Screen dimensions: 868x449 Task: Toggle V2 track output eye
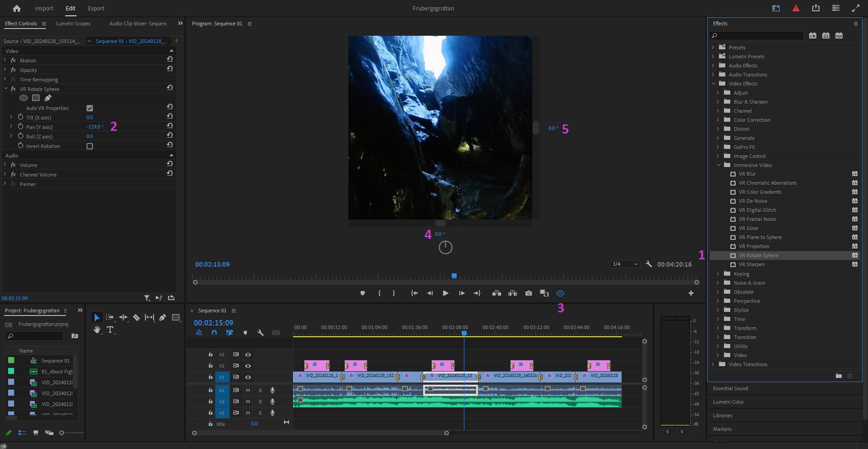248,366
